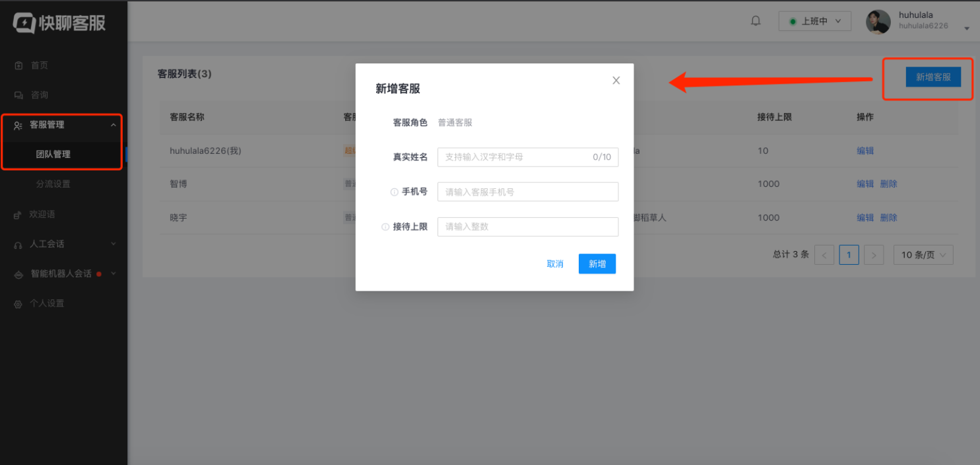Click the 编辑 link for 智博
Viewport: 980px width, 465px height.
tap(865, 184)
